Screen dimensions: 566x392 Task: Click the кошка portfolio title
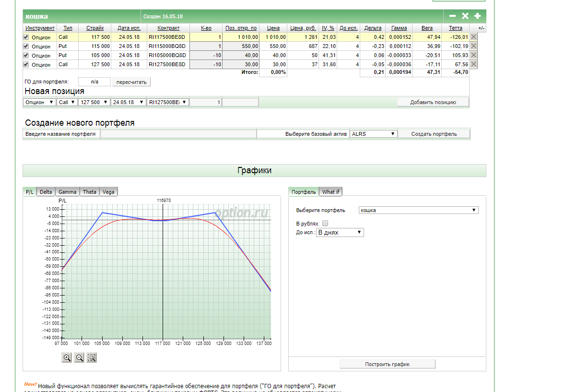click(36, 16)
